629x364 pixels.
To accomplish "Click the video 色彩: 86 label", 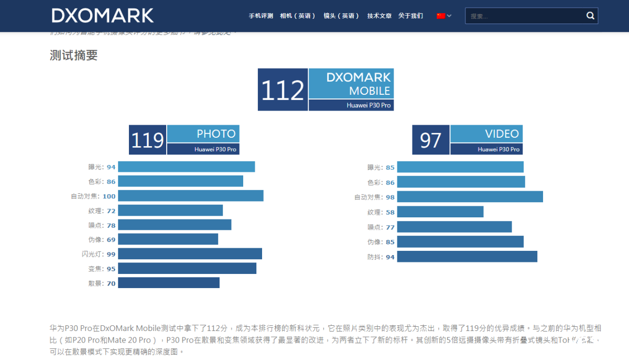I will pos(381,183).
